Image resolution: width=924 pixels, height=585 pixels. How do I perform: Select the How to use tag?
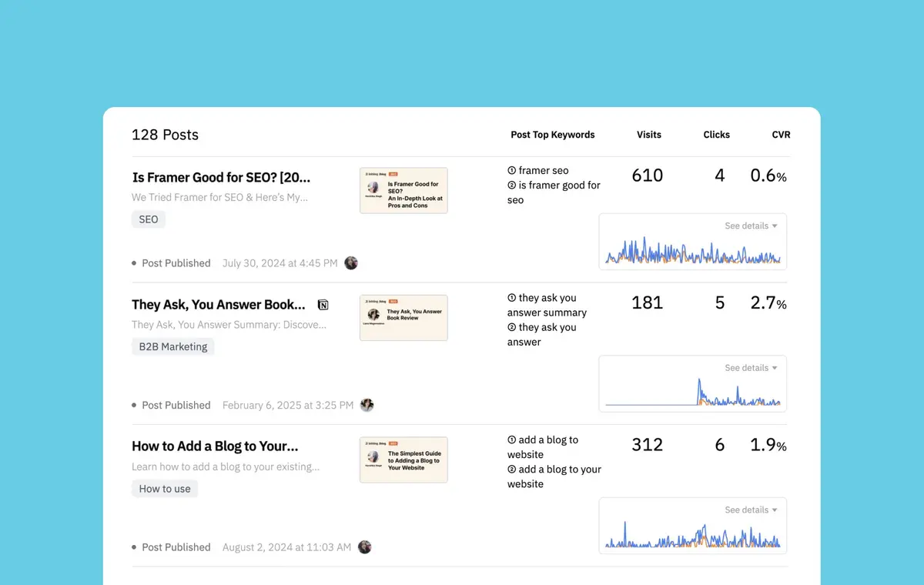coord(165,489)
